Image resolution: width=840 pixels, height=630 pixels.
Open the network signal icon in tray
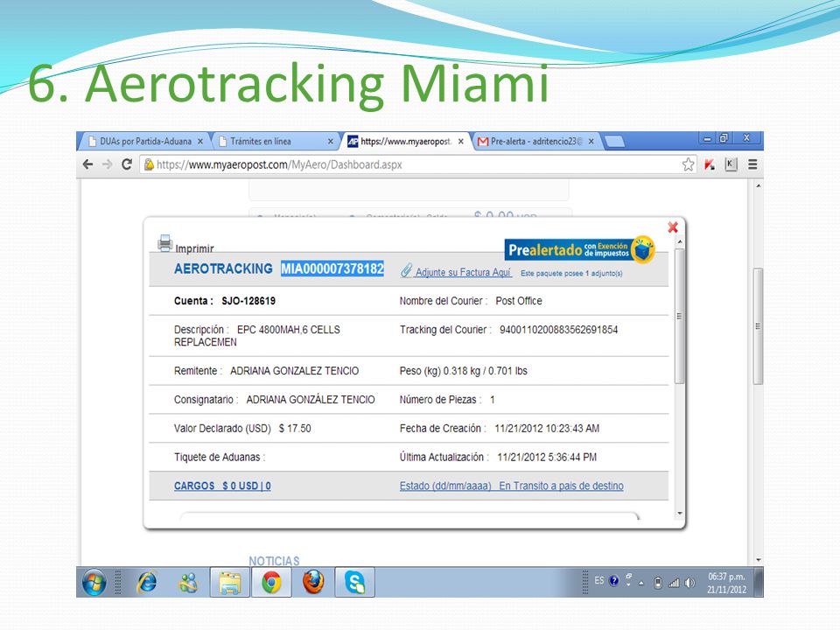674,583
